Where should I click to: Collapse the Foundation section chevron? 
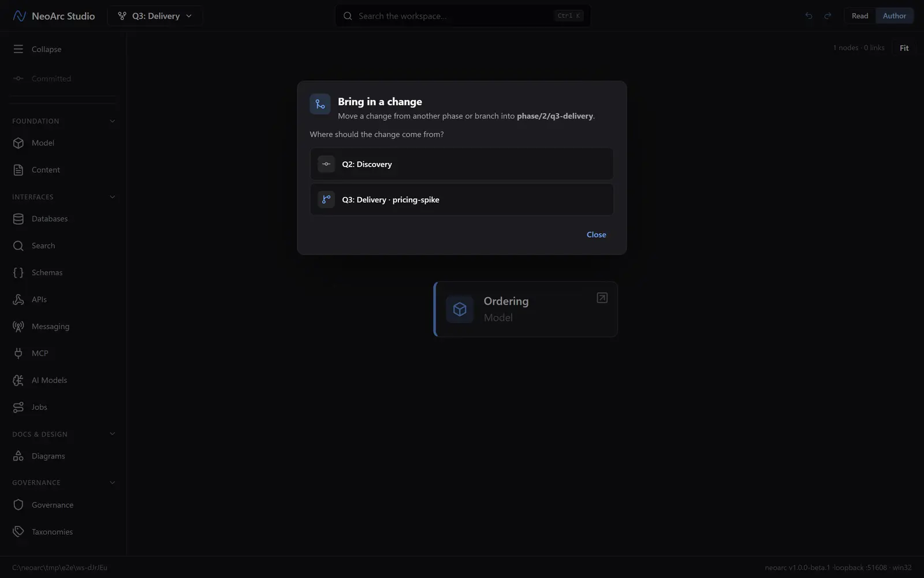tap(112, 121)
